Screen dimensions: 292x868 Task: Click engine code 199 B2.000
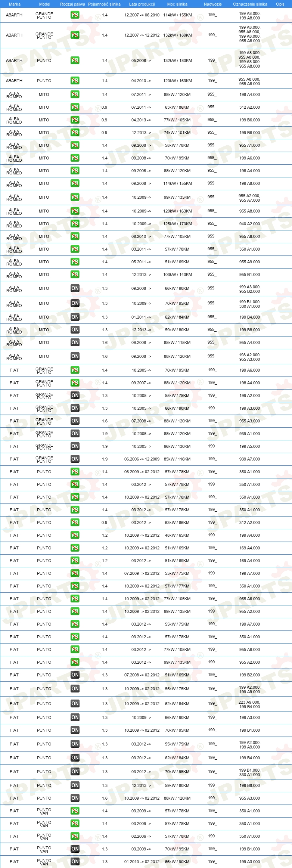click(x=249, y=675)
